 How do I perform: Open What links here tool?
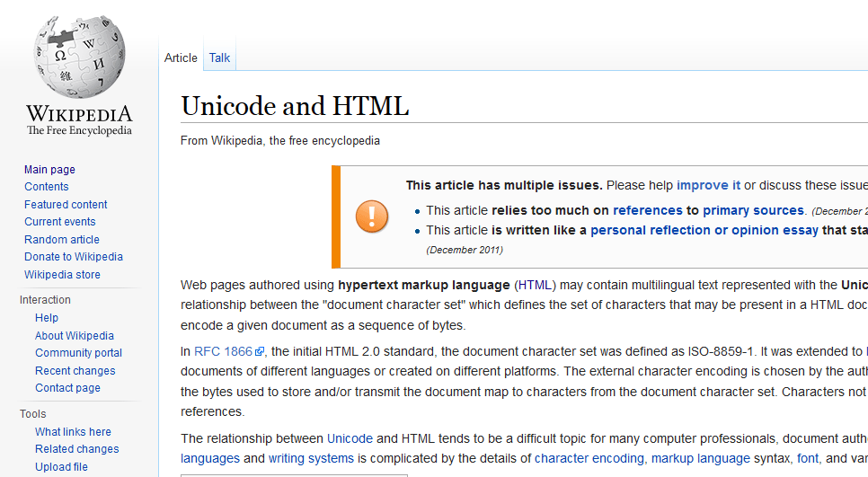pos(73,431)
